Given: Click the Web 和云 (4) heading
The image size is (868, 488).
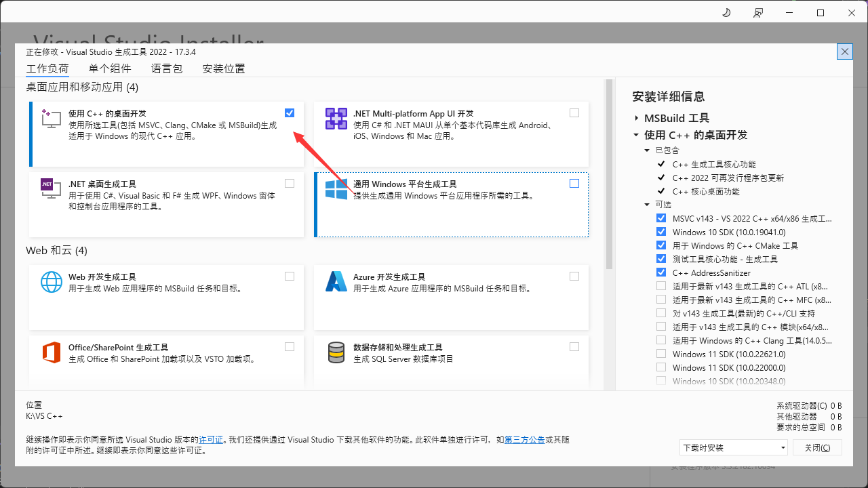Looking at the screenshot, I should [x=57, y=250].
